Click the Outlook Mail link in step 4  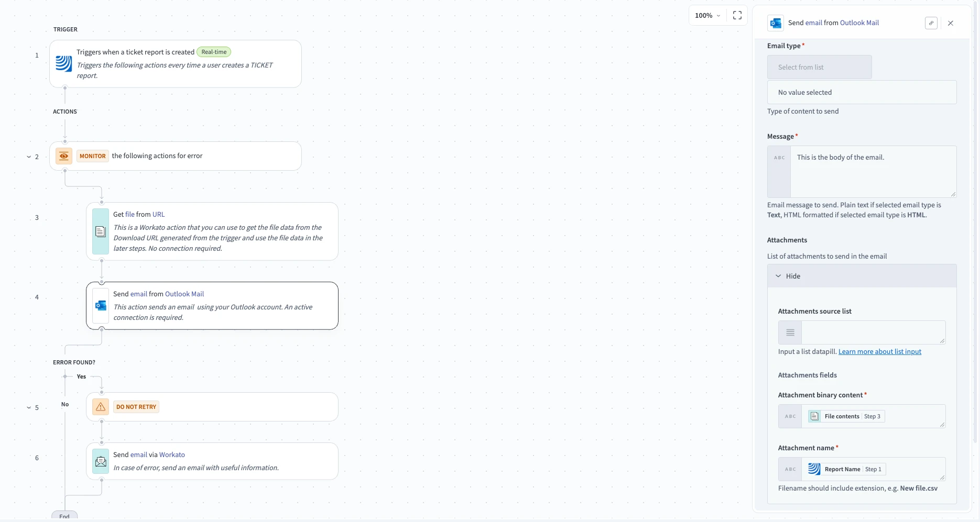pos(184,294)
